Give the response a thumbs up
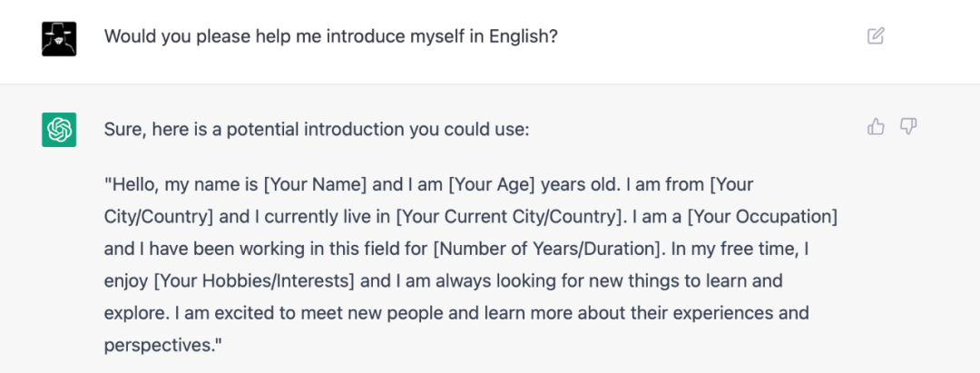The height and width of the screenshot is (373, 980). pos(876,127)
